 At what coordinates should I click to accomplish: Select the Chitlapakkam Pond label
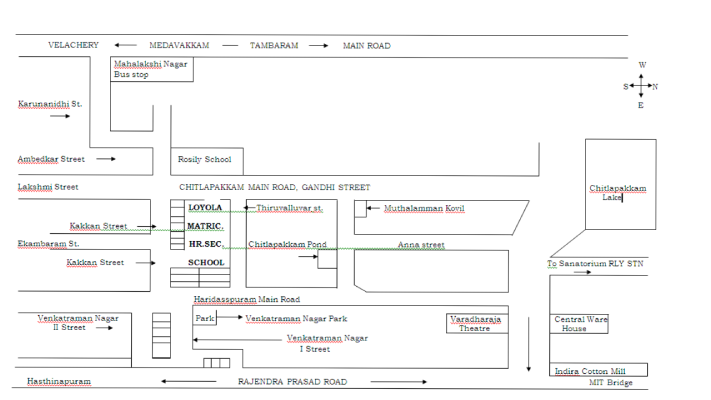[287, 244]
